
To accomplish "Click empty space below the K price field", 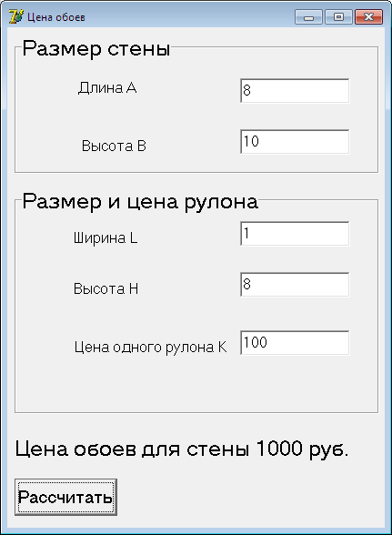I will coord(295,384).
